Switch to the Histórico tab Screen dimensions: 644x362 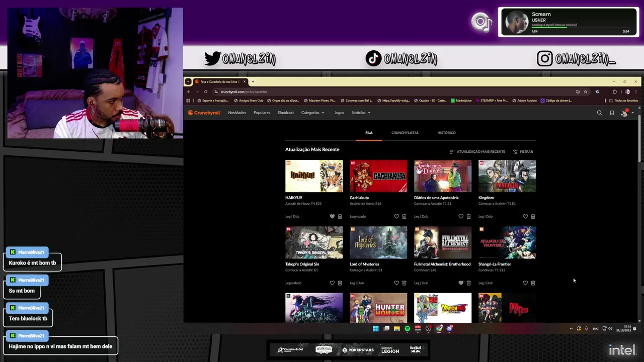(446, 133)
